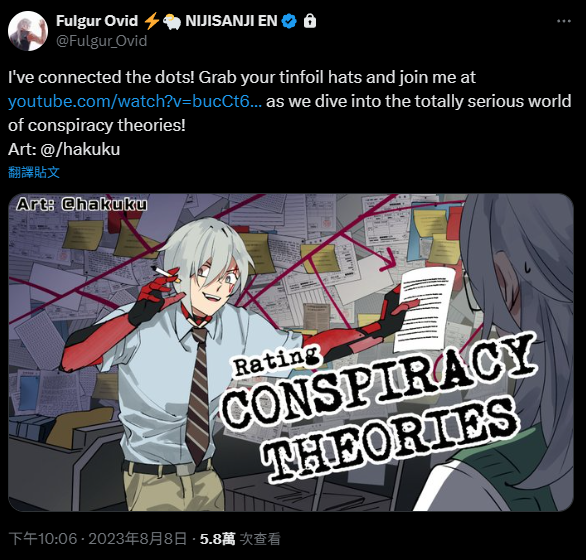Click the Art: @hakuku watermark on image
586x560 pixels.
[82, 204]
